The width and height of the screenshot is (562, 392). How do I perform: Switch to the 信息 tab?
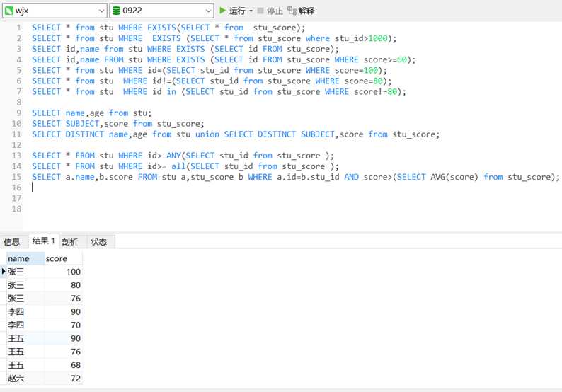(12, 242)
